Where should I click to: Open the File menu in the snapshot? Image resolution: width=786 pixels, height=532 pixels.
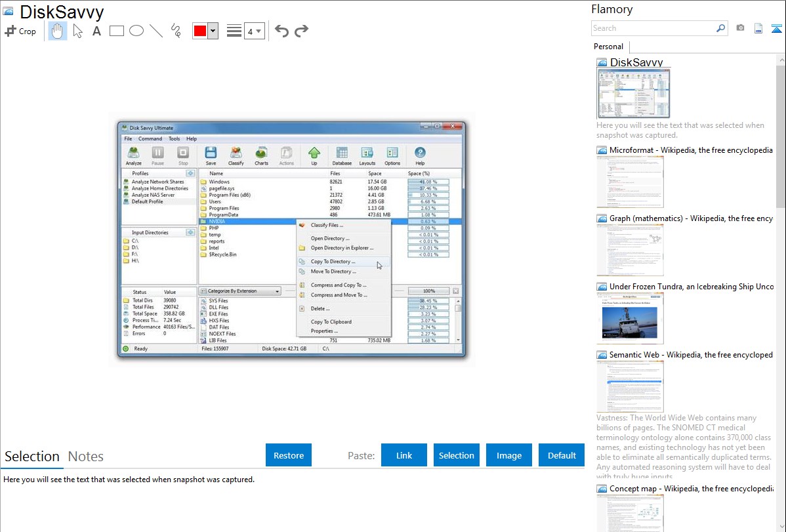pos(129,139)
